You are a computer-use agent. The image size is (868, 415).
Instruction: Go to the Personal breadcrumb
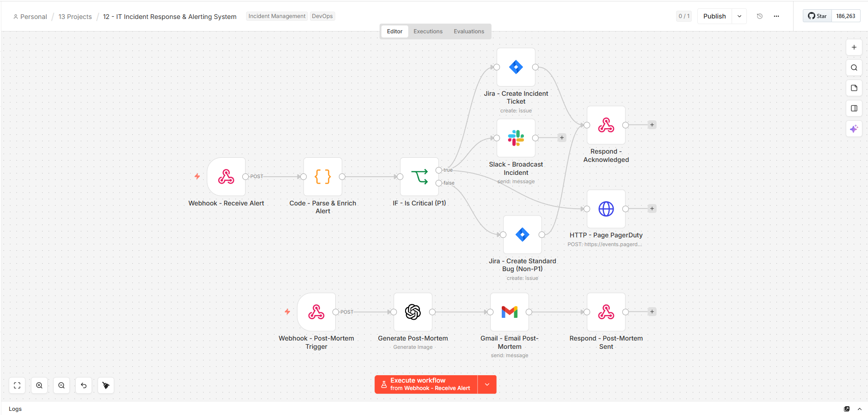[30, 17]
